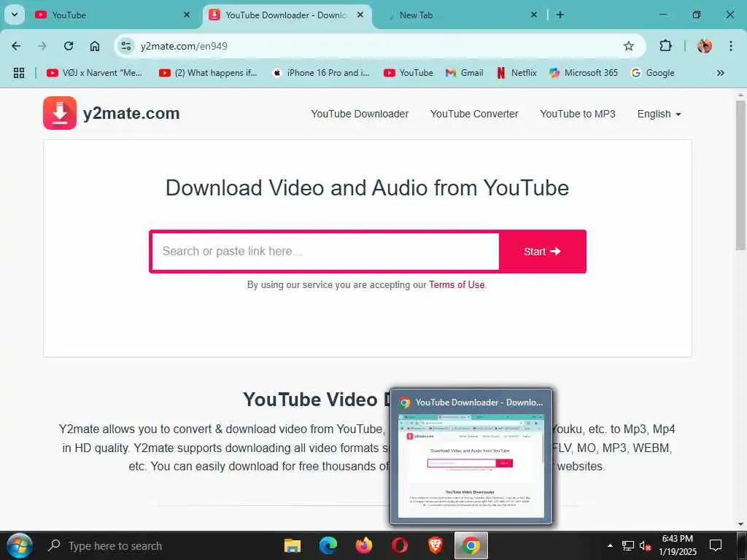Screen dimensions: 747x560
Task: Go back using the browser back arrow
Action: tap(16, 46)
